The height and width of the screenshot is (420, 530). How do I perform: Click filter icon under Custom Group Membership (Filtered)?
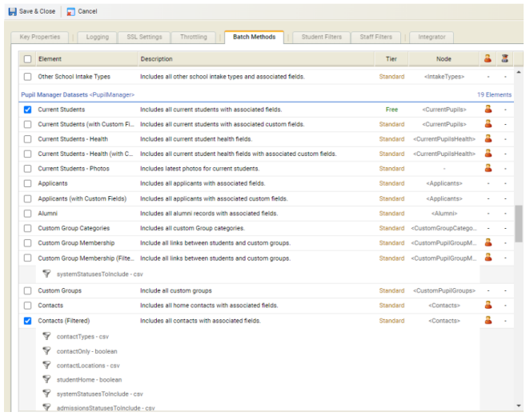pyautogui.click(x=46, y=274)
